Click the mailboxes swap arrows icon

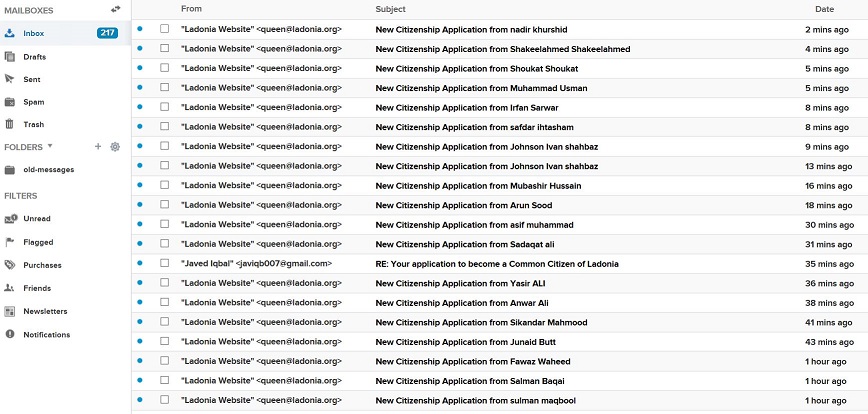tap(115, 9)
